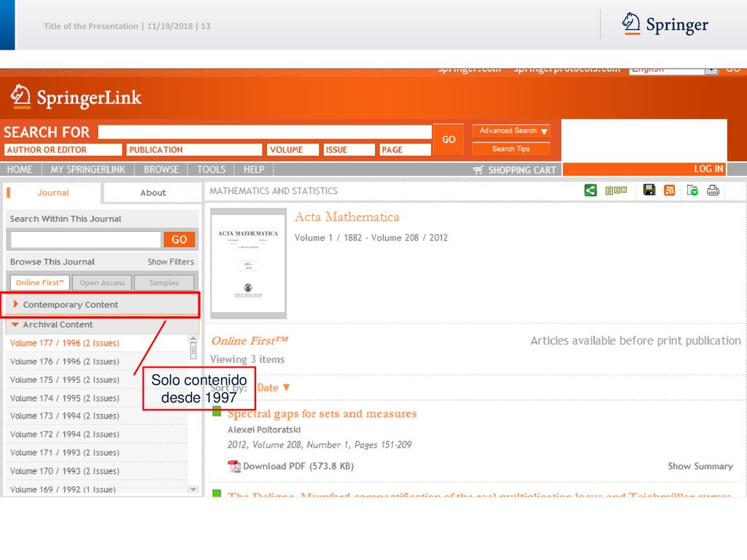Open the Acta Mathematica journal title
The width and height of the screenshot is (747, 560).
point(347,217)
